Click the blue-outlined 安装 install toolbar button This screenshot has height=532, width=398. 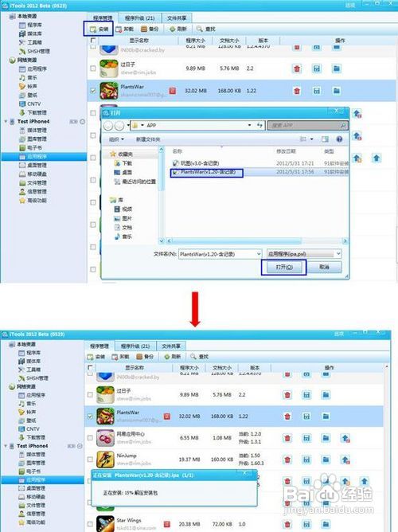99,29
